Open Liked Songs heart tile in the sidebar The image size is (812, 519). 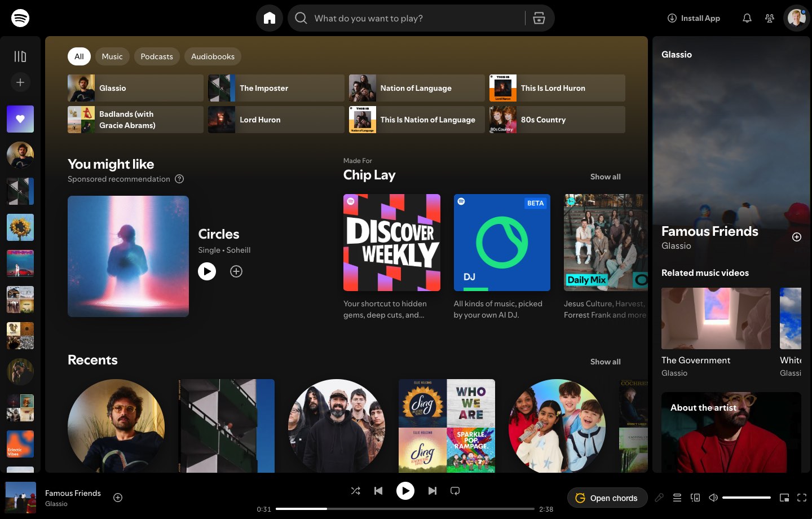click(x=20, y=119)
